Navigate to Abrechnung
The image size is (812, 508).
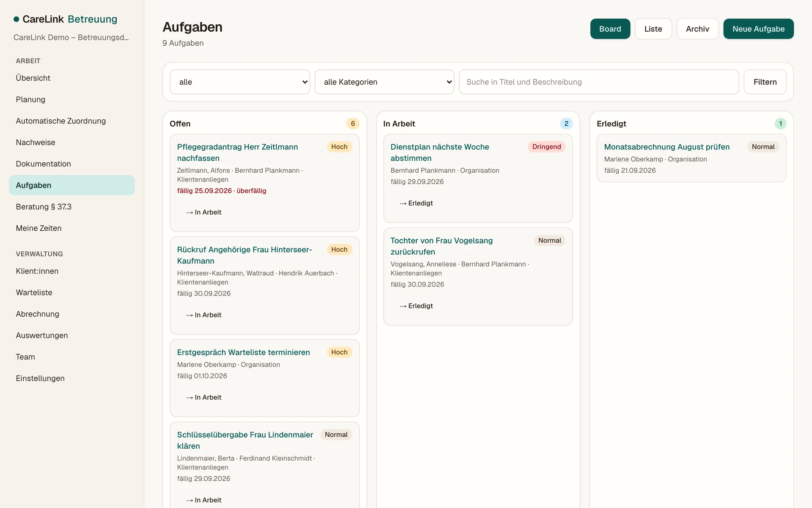[72, 314]
